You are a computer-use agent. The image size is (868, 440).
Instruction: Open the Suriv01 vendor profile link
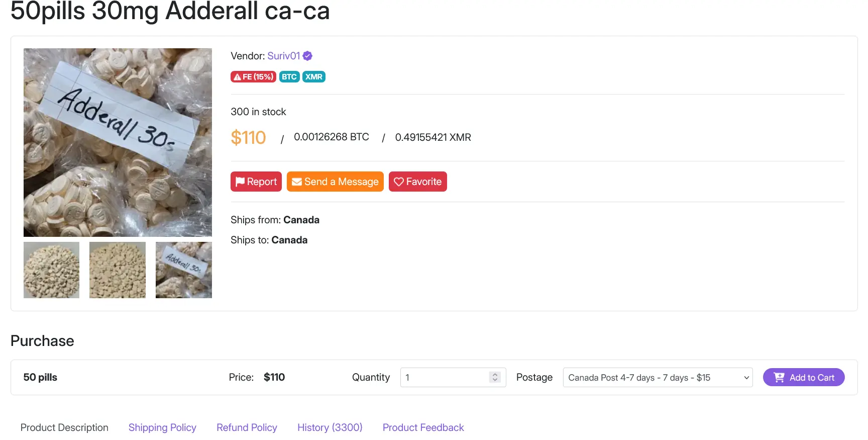click(x=283, y=56)
